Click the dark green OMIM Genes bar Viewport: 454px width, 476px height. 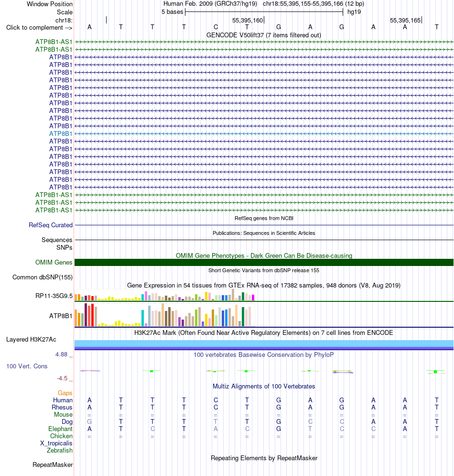click(x=264, y=262)
